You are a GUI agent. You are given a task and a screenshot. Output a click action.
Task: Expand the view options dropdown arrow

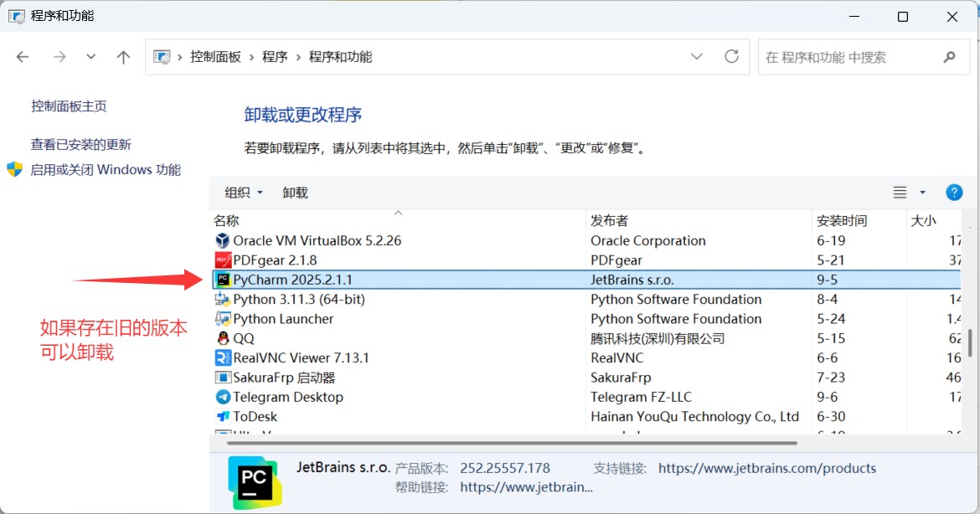(x=921, y=192)
